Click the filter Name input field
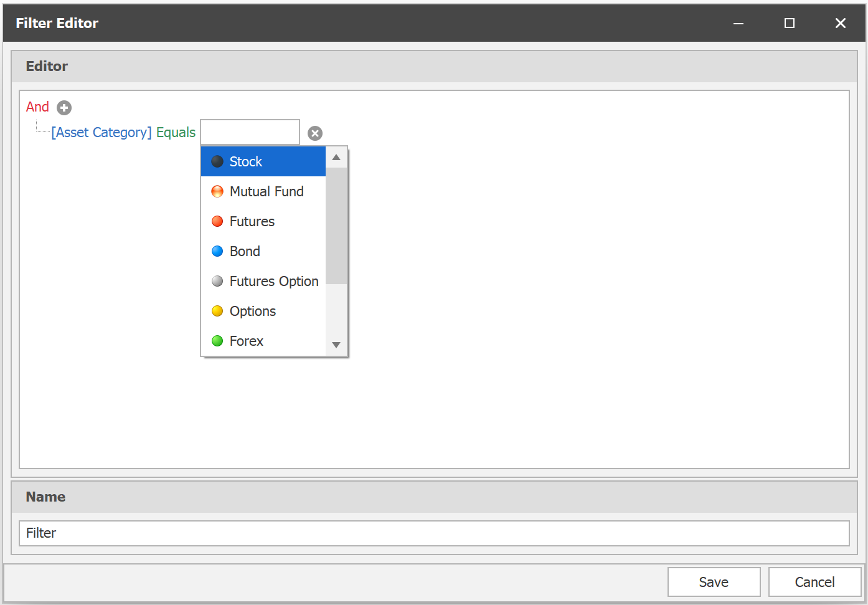Screen dimensions: 868x605 (434, 533)
